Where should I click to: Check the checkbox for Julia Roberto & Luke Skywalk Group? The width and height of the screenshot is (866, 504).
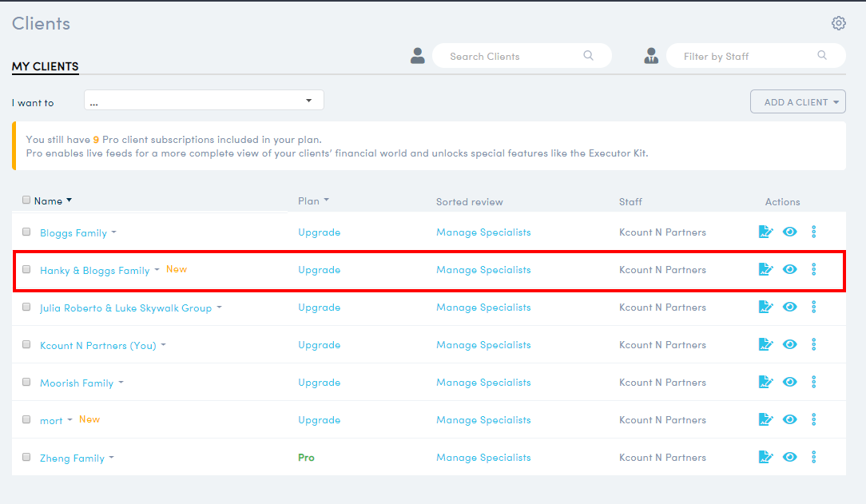(x=26, y=307)
